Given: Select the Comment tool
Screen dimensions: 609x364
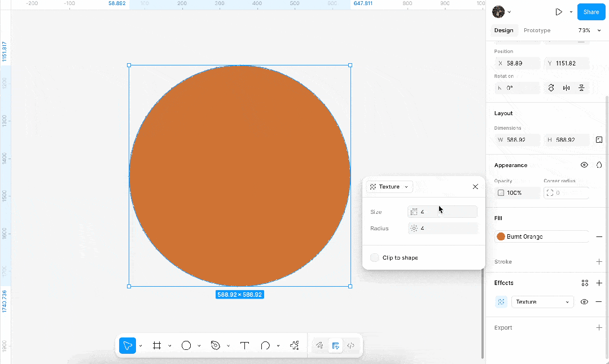Looking at the screenshot, I should point(265,345).
